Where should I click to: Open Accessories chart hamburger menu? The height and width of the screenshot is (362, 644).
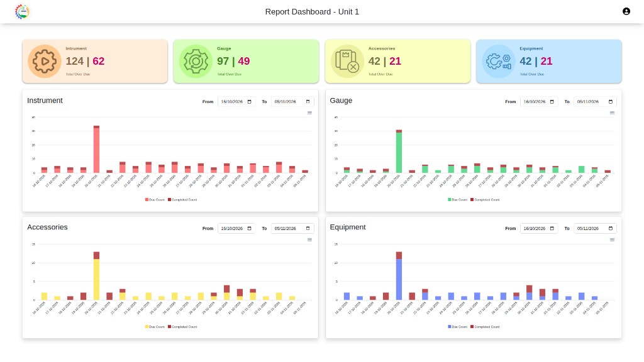[x=309, y=239]
